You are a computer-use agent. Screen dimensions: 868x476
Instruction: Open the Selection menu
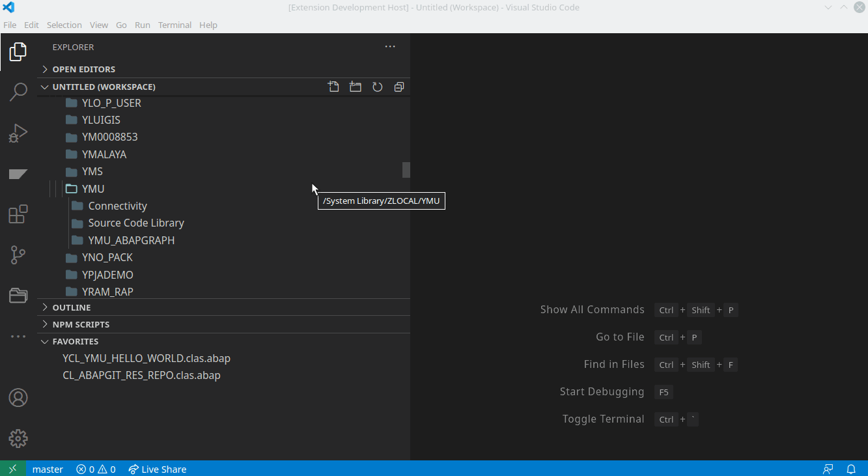click(x=64, y=25)
